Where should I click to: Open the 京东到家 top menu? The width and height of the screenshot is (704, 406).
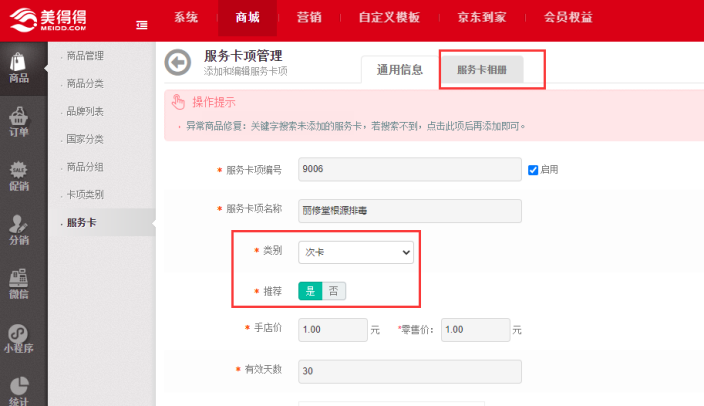pyautogui.click(x=482, y=18)
